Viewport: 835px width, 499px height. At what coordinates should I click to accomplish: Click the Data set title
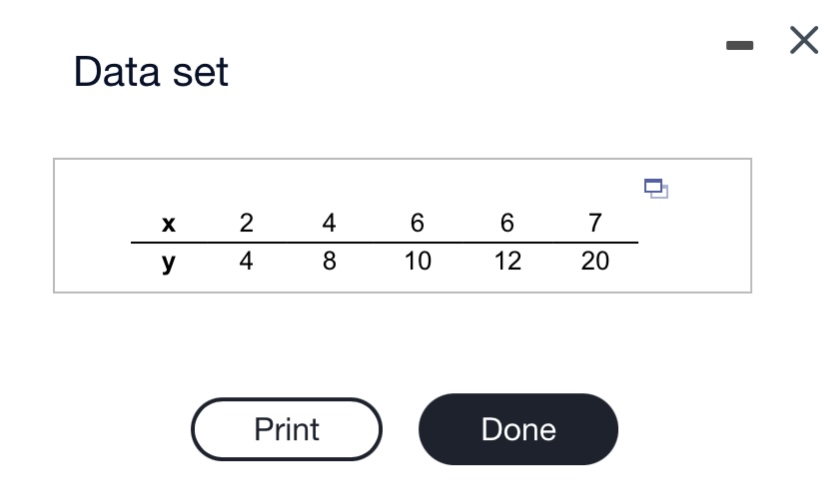[151, 71]
